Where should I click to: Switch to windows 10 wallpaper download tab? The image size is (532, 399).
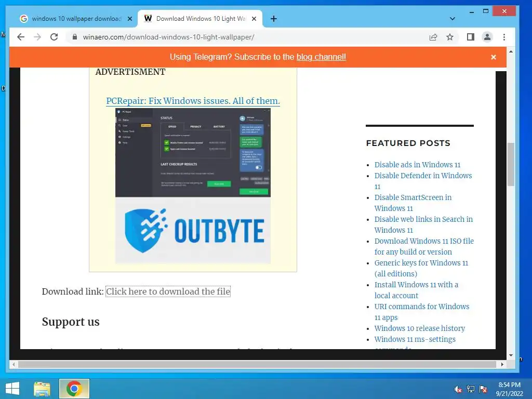76,19
